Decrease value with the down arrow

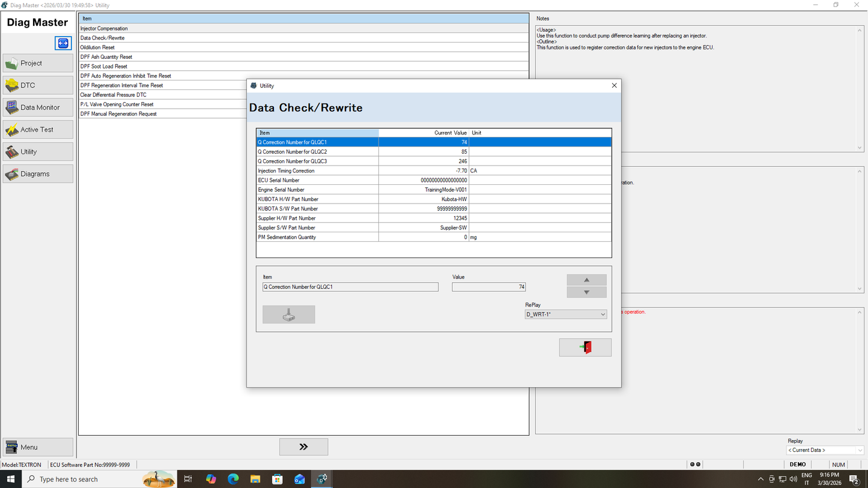[x=586, y=292]
